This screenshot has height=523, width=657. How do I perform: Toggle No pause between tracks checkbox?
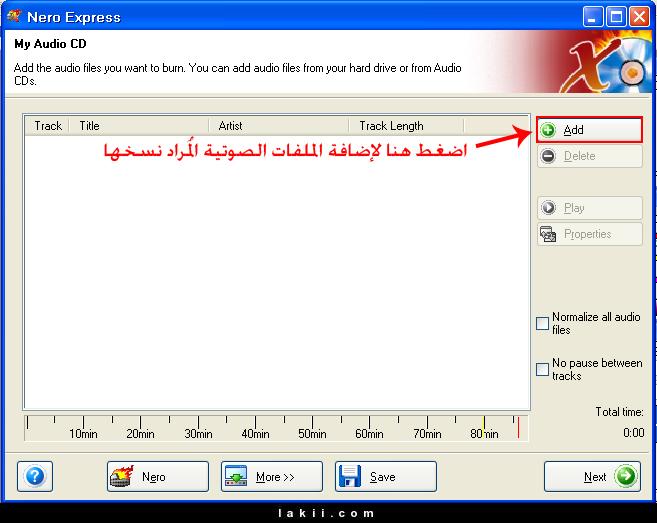[x=542, y=369]
